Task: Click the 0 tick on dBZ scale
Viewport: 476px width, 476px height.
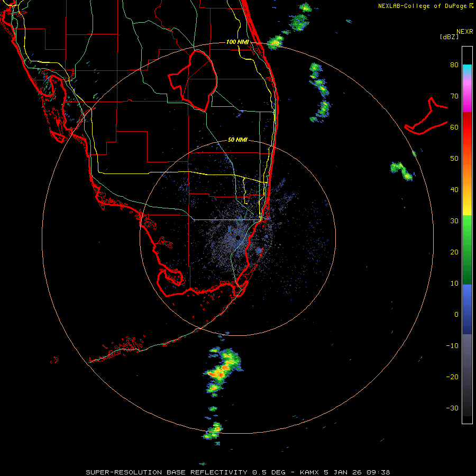Action: pos(456,315)
